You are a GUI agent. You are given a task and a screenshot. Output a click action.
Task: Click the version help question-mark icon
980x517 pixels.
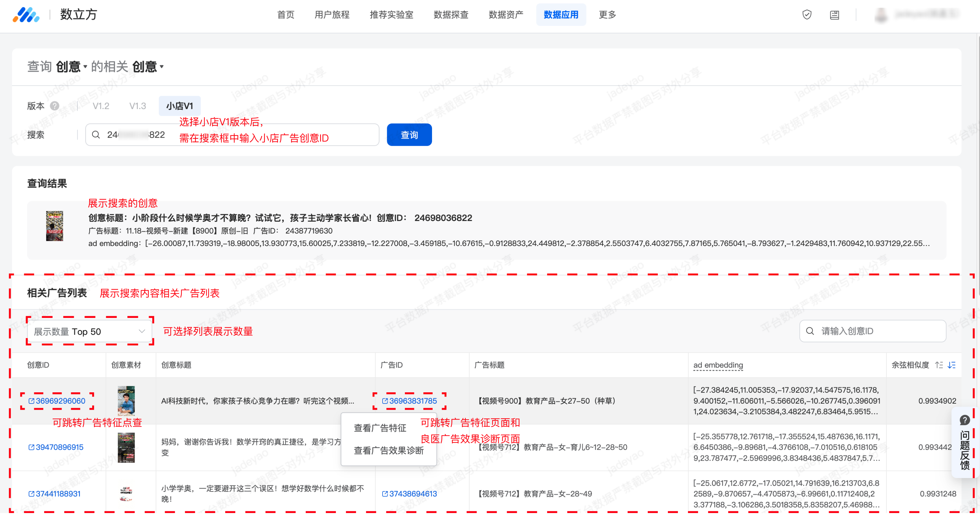pyautogui.click(x=55, y=106)
